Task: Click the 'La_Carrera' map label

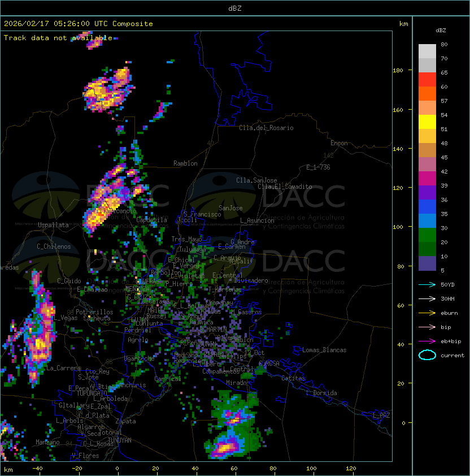Action: [x=64, y=368]
